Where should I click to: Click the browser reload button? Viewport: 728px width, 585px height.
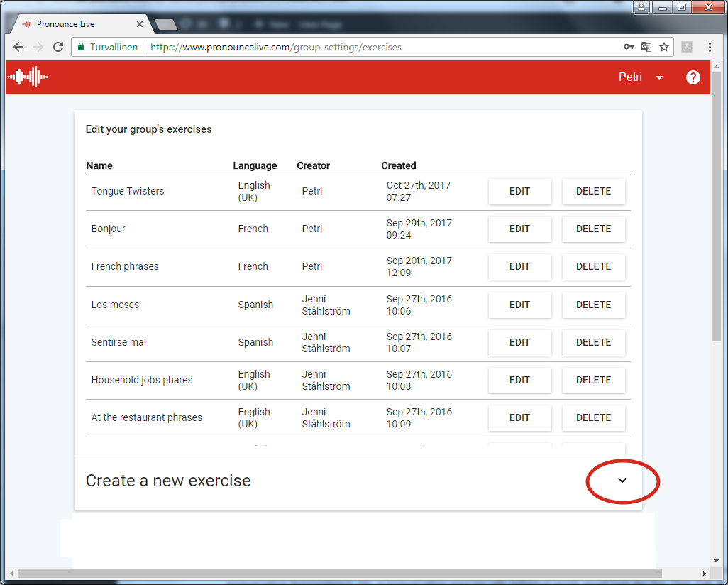point(58,47)
